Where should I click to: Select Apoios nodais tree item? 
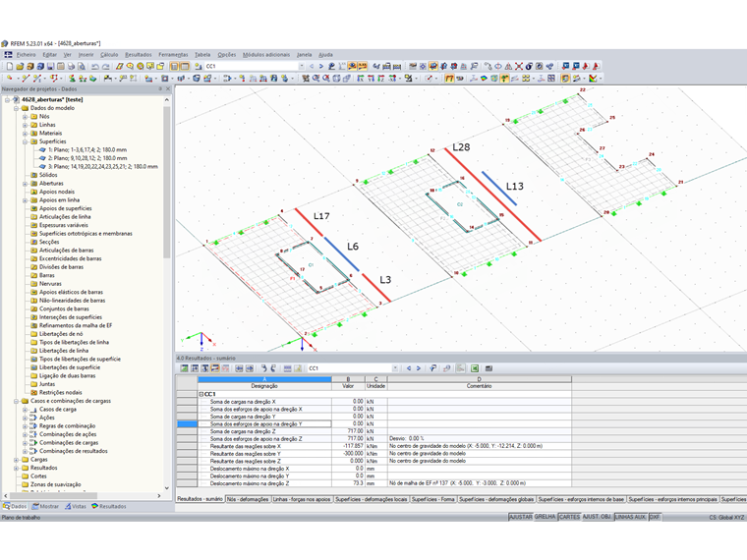pyautogui.click(x=57, y=192)
